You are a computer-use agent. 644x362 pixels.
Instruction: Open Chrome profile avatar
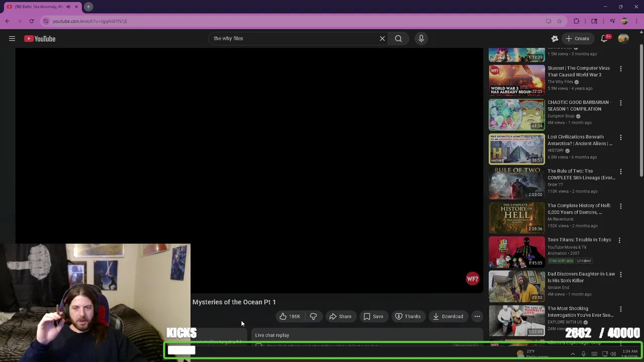click(624, 21)
